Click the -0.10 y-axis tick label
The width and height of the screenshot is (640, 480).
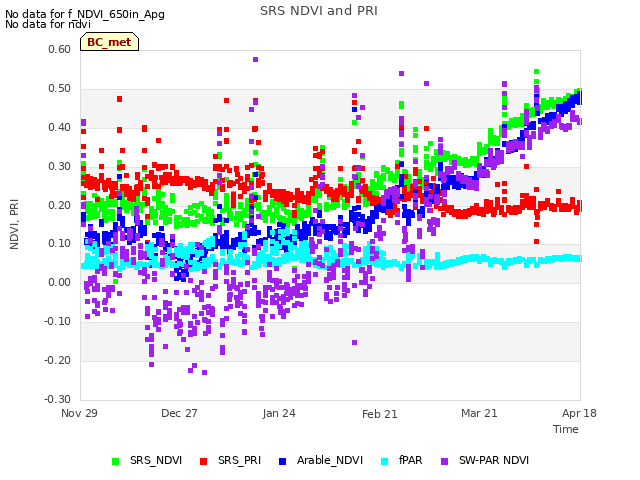click(x=58, y=321)
